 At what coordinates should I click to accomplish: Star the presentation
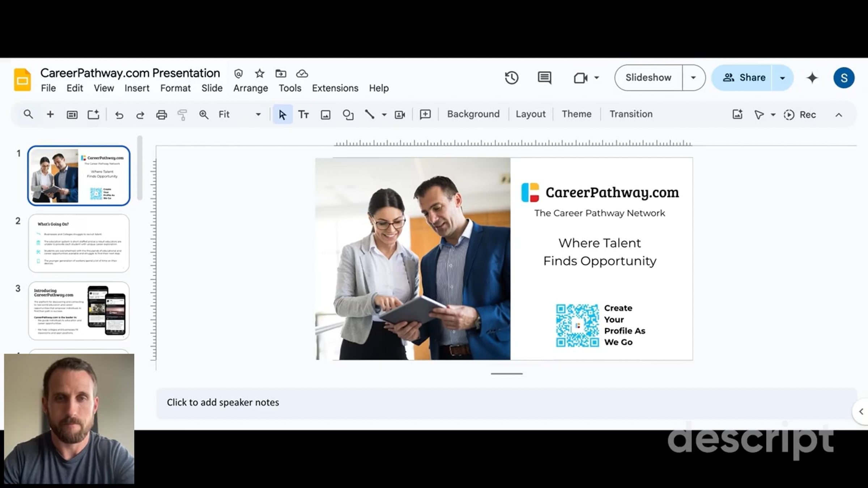(x=259, y=74)
